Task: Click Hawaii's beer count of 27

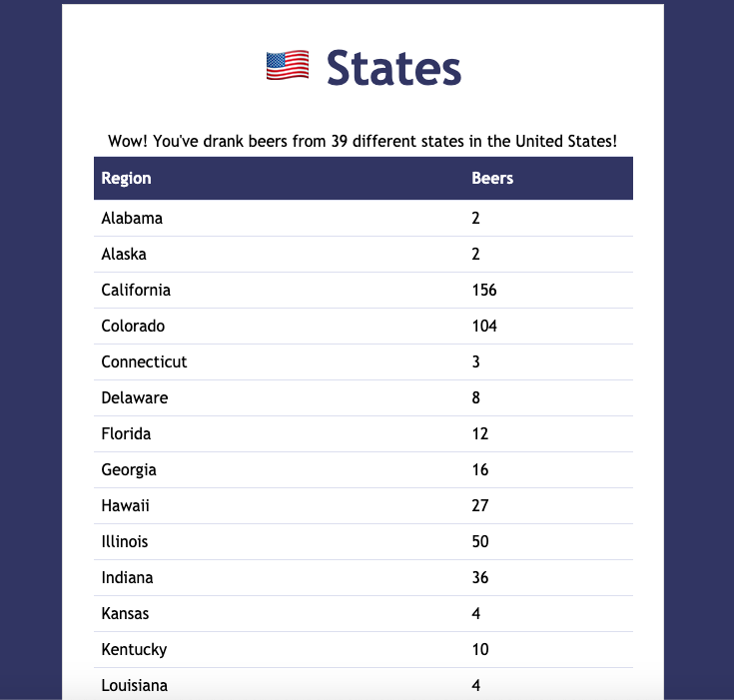Action: point(479,505)
